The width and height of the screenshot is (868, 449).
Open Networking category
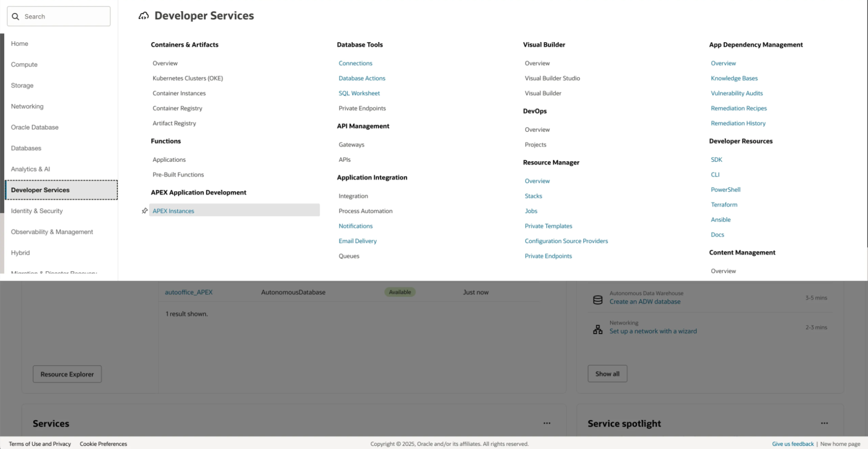27,106
